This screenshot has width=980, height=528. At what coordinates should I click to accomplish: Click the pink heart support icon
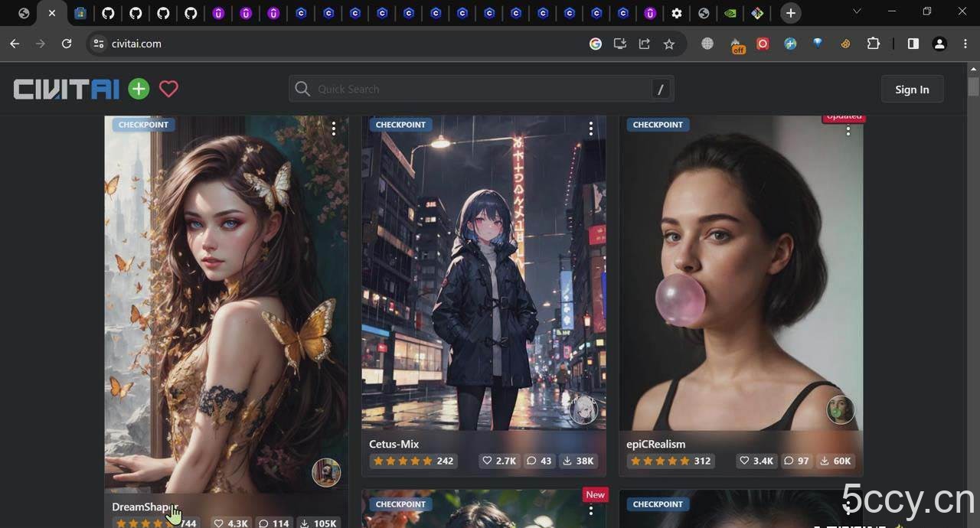tap(168, 90)
